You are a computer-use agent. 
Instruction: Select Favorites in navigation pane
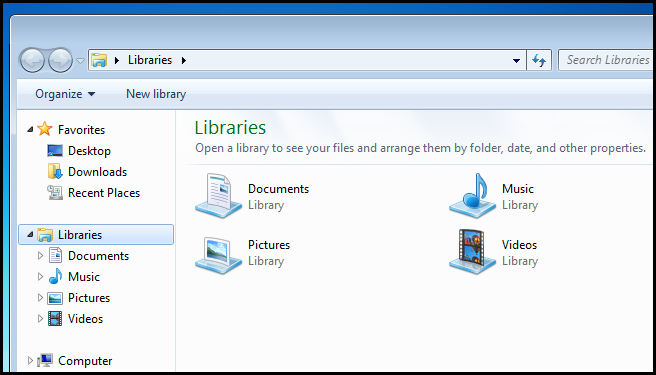81,130
